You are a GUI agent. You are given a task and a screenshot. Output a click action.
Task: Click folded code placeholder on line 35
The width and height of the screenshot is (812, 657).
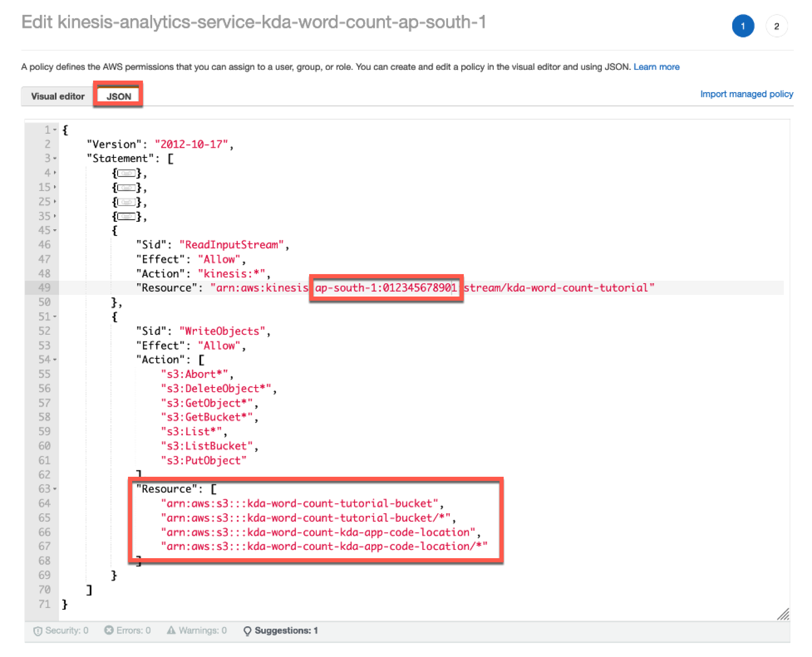click(x=126, y=216)
